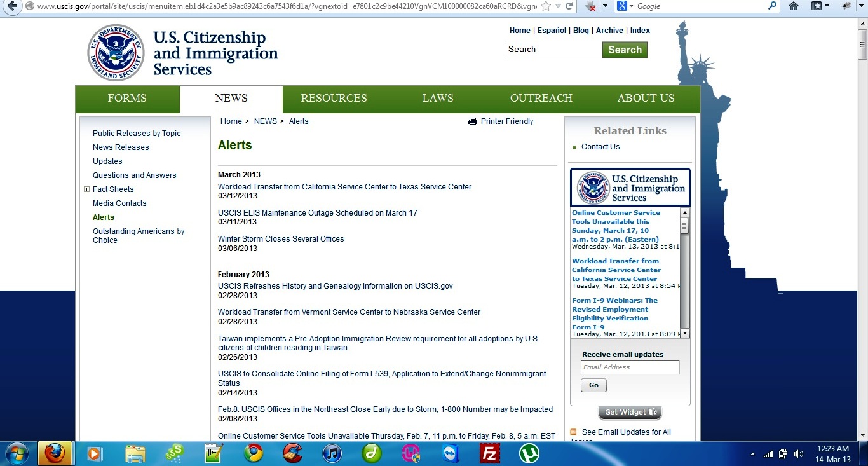This screenshot has width=868, height=466.
Task: Click the Greasemonkey monkey icon
Action: (846, 6)
